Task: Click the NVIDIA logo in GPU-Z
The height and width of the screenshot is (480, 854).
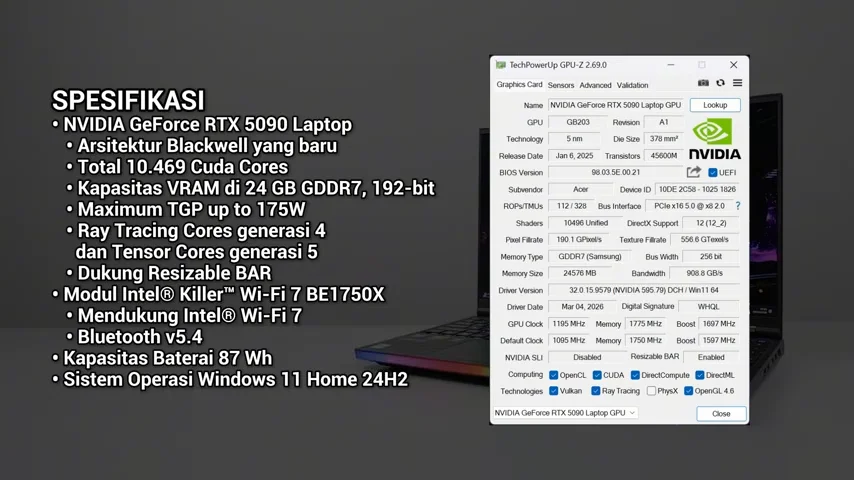Action: point(715,139)
